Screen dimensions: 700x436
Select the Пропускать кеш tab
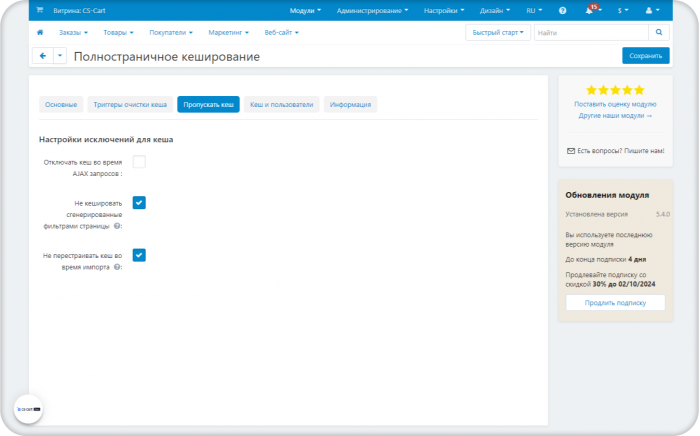(x=208, y=104)
